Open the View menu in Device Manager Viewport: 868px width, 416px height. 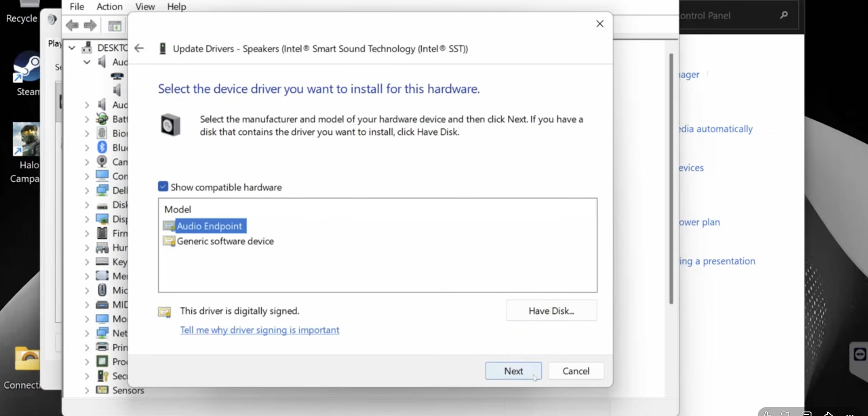tap(145, 6)
